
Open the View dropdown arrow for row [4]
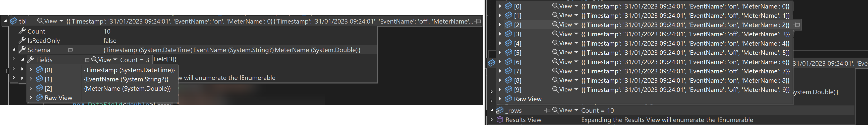pyautogui.click(x=576, y=43)
